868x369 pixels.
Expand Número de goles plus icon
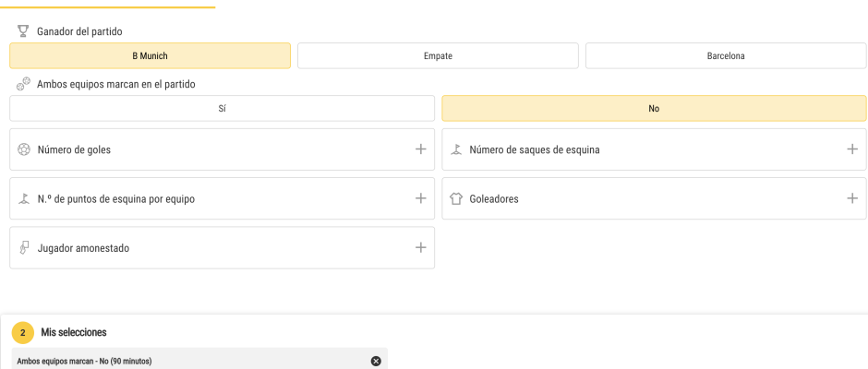421,149
